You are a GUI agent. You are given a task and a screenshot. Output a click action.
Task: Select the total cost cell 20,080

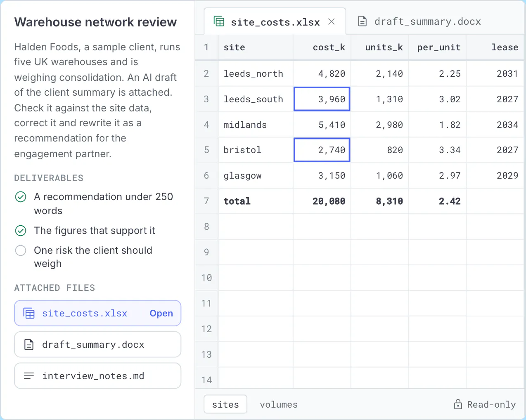322,201
